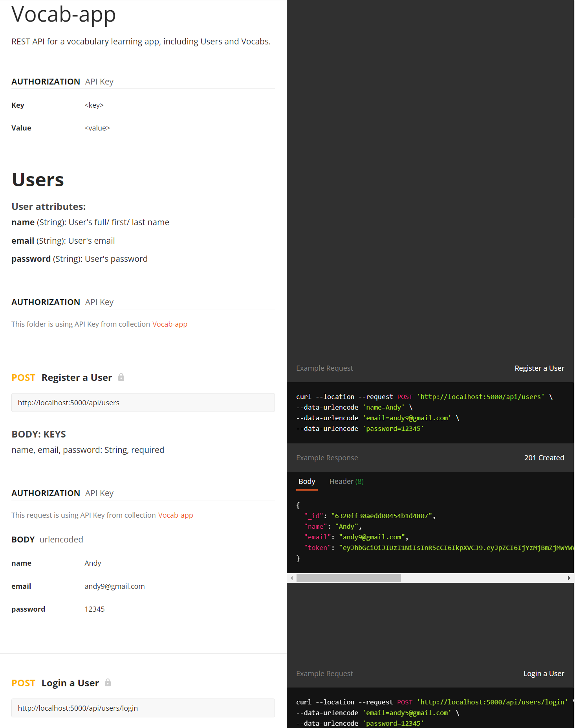Open the Vocab-app link in Register request authorization
Screen dimensions: 575x728
tap(176, 515)
